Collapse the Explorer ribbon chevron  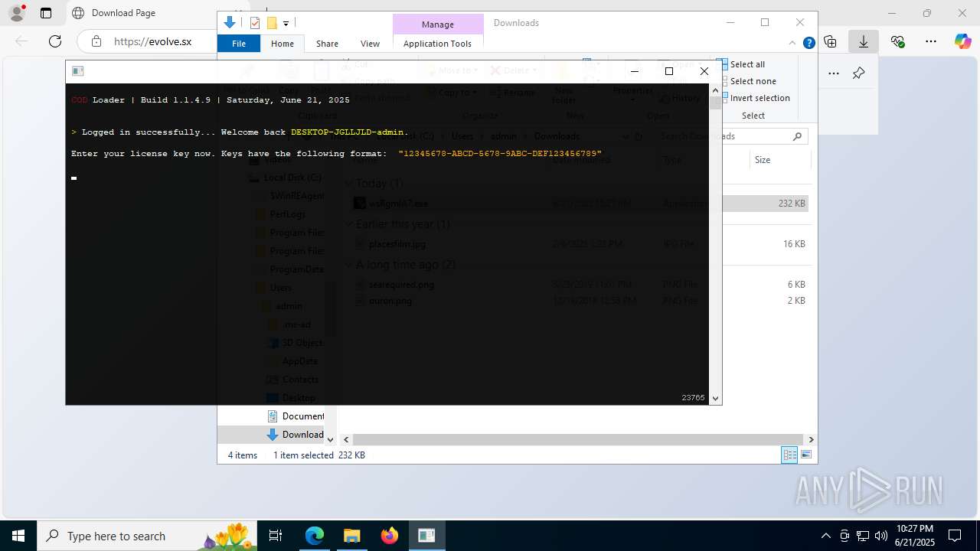coord(792,44)
